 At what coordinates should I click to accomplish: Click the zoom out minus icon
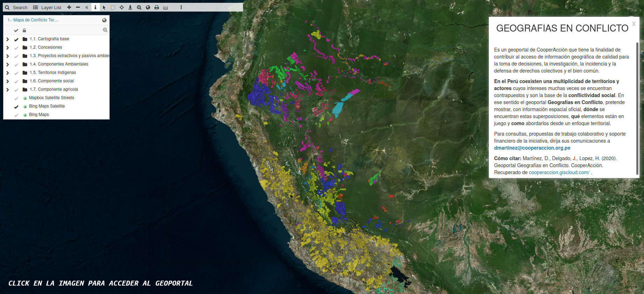(x=78, y=7)
